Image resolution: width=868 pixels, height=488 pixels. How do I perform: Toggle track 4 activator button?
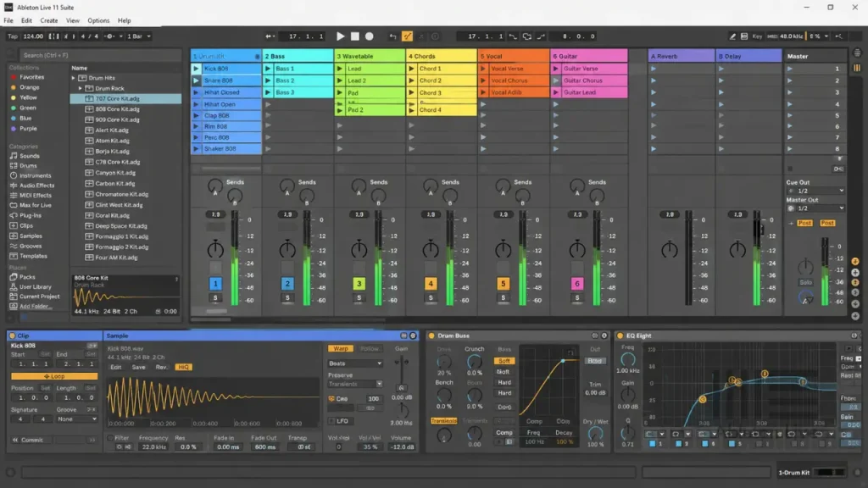[431, 284]
